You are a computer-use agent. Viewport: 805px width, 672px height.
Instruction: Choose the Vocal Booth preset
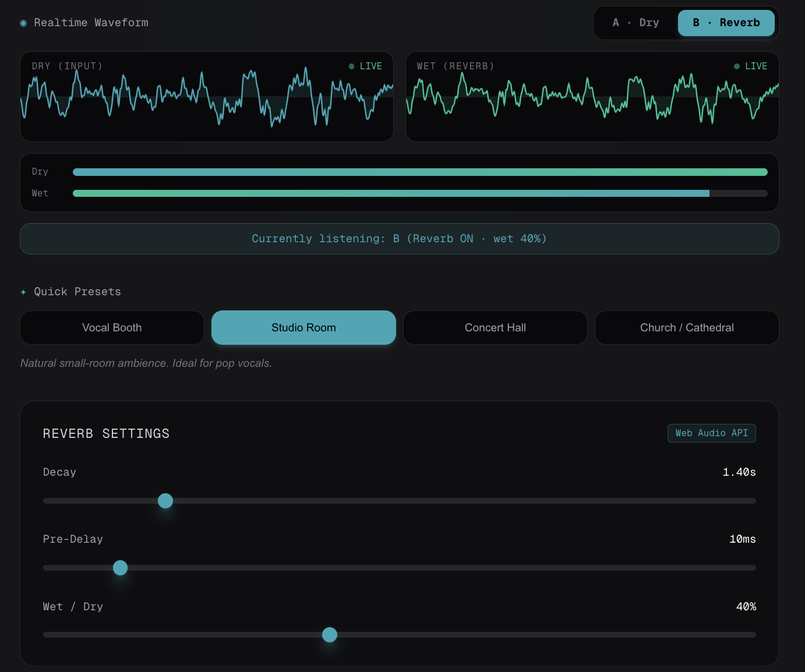coord(112,327)
